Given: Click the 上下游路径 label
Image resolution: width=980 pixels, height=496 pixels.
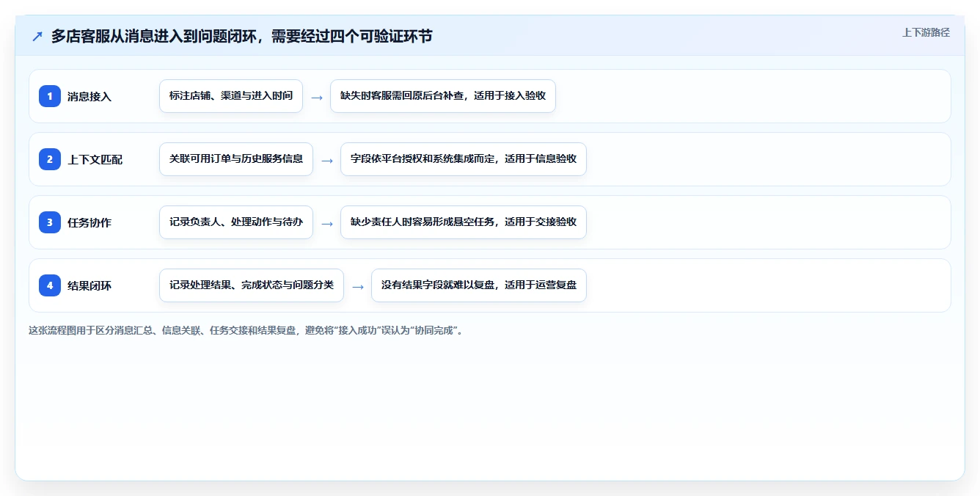Looking at the screenshot, I should (926, 32).
